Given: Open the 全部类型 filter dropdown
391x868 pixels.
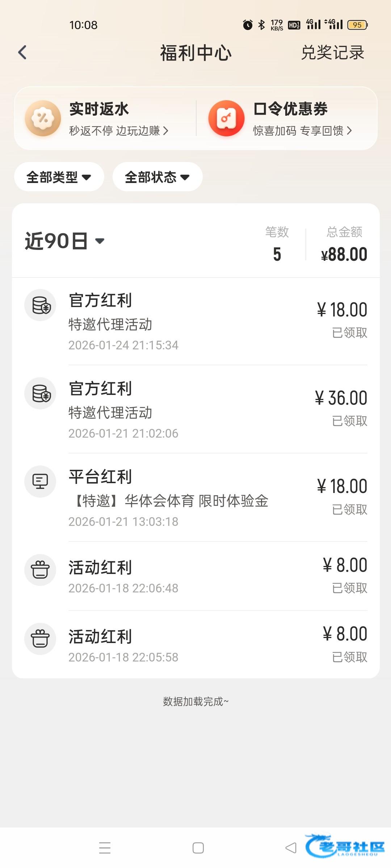Looking at the screenshot, I should click(59, 177).
